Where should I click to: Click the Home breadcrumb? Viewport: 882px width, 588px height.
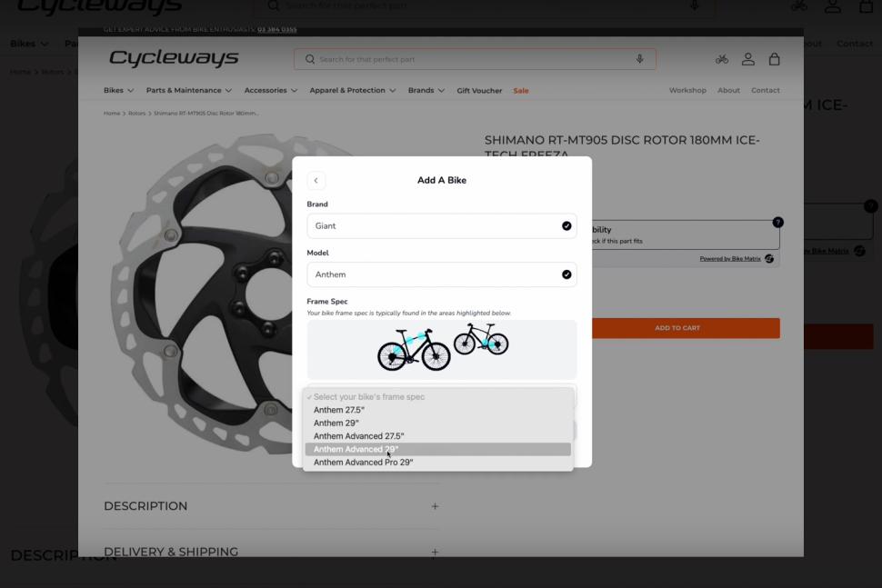(x=112, y=113)
